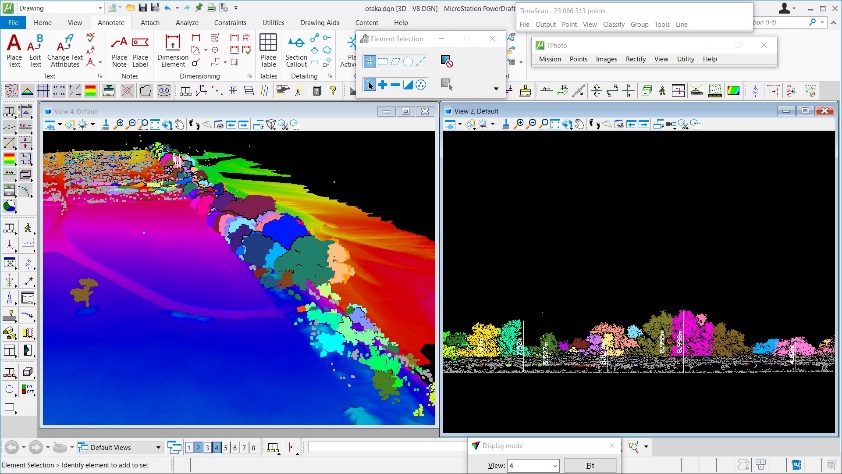This screenshot has height=474, width=842.
Task: Select the Place Table tool
Action: [268, 49]
